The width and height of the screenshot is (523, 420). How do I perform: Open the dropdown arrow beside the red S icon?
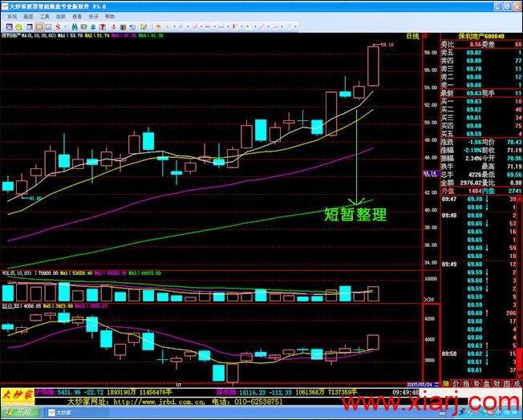click(x=66, y=26)
